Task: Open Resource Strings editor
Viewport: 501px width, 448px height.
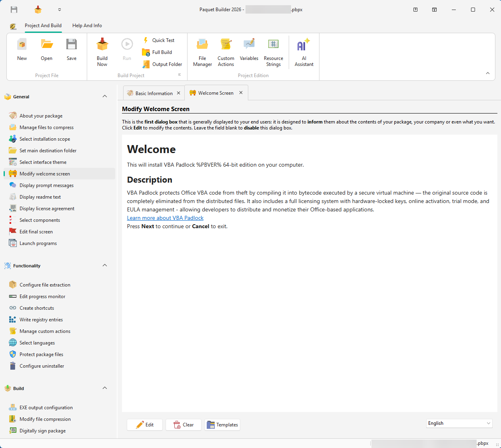Action: point(273,51)
